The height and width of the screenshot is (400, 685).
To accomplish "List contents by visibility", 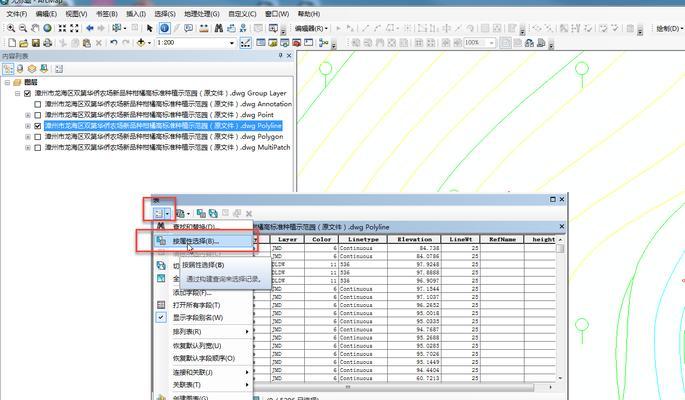I will tap(32, 69).
